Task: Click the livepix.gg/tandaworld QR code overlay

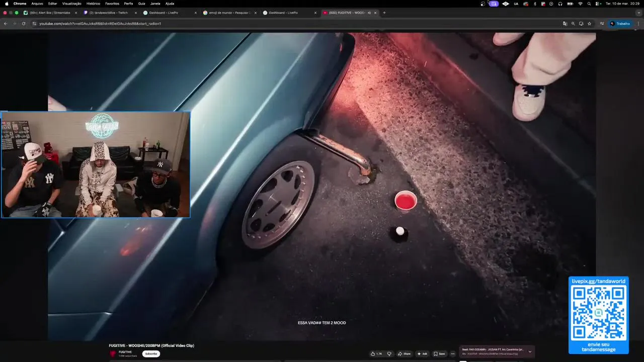Action: [x=599, y=315]
